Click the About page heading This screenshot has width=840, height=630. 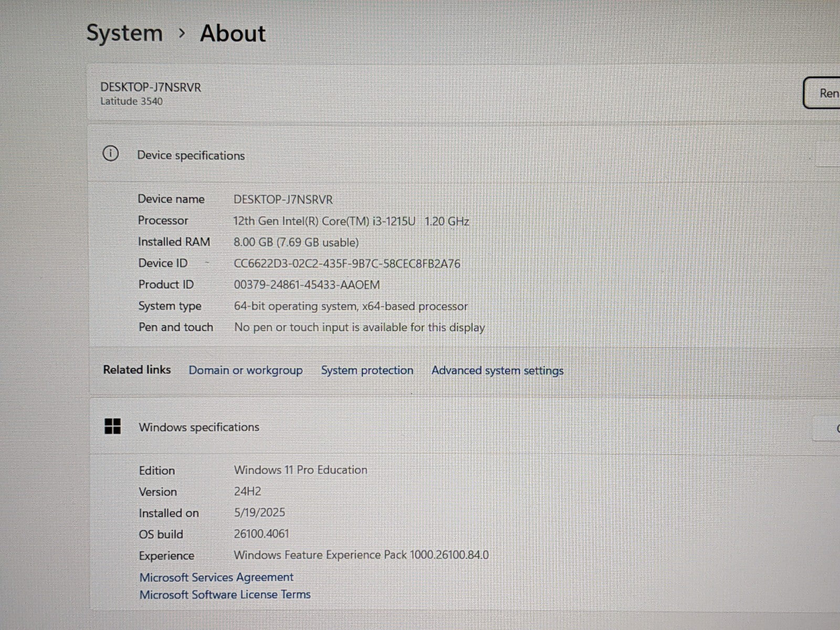tap(233, 33)
